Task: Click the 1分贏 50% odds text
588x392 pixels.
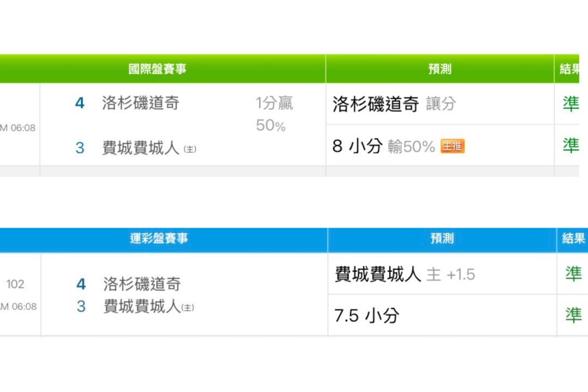Action: pos(274,114)
